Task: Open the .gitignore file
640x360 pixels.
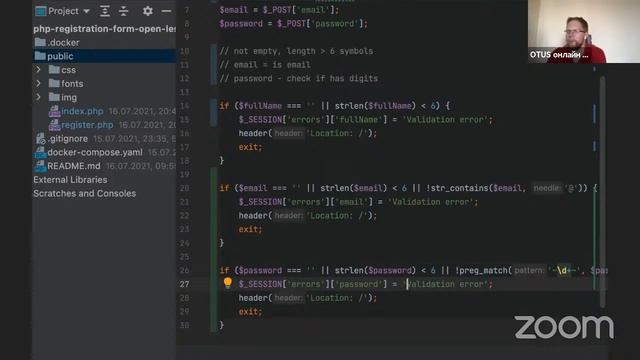Action: point(67,139)
